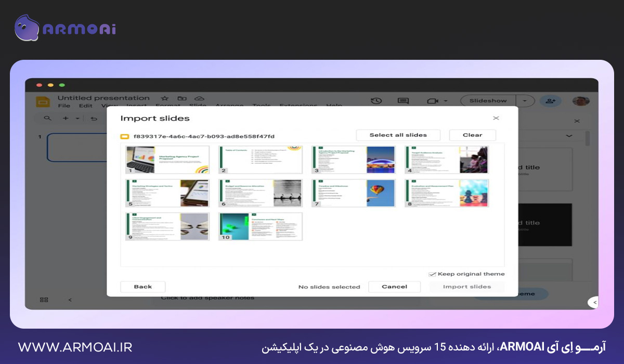Share the presentation using the share icon
624x364 pixels.
point(550,100)
